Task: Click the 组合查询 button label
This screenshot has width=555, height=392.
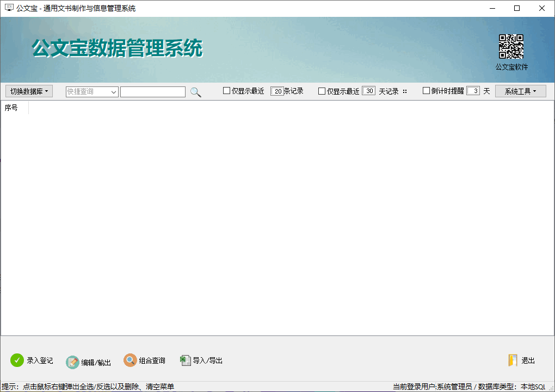Action: pos(152,360)
